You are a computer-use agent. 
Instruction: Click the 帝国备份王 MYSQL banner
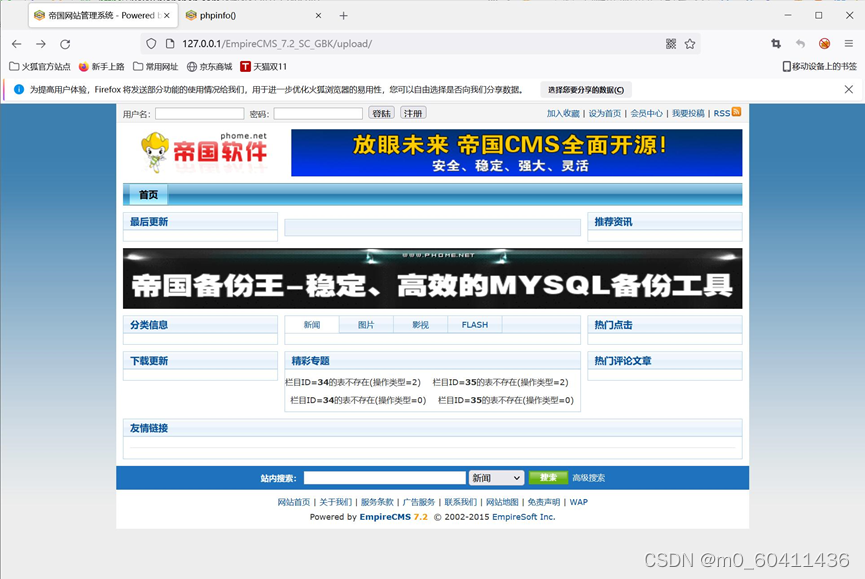point(432,278)
